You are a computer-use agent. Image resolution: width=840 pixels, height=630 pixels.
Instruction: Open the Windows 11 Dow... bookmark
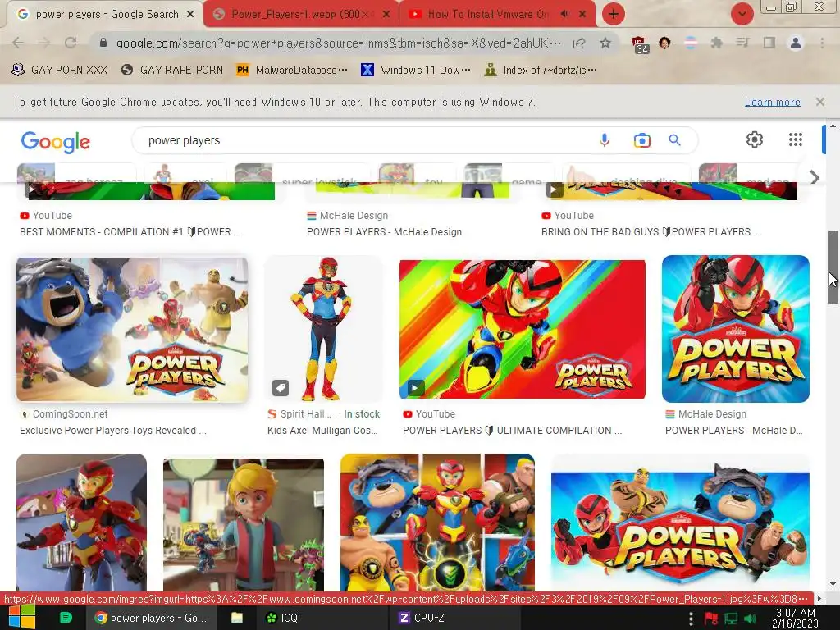coord(416,70)
